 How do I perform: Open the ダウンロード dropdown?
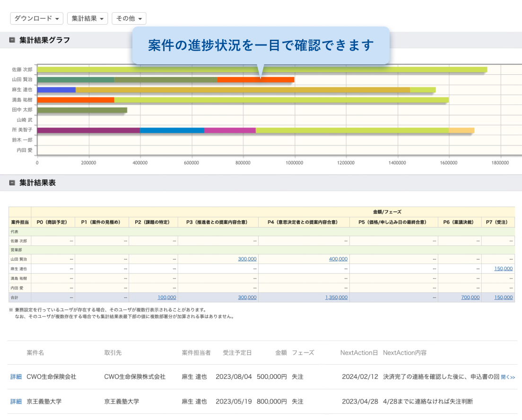pyautogui.click(x=36, y=18)
